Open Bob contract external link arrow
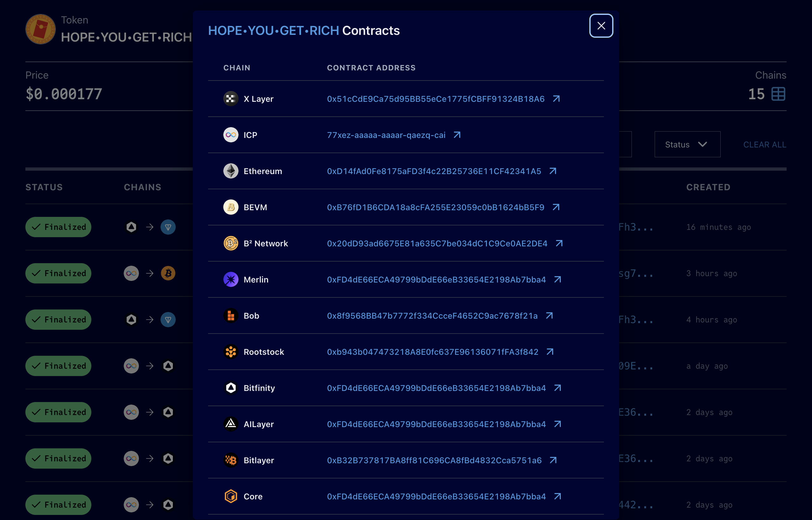812x520 pixels. (x=549, y=315)
